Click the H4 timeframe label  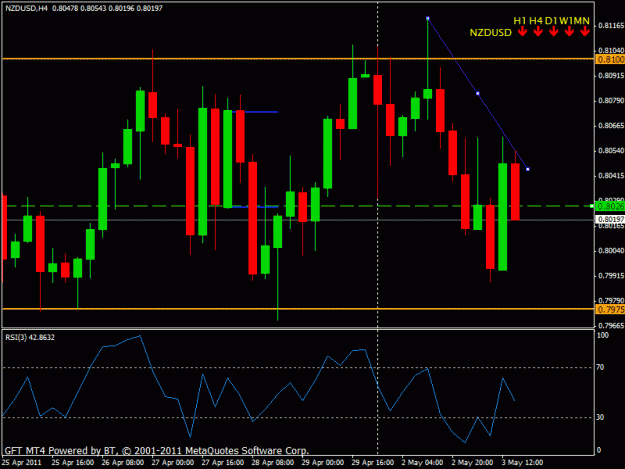click(536, 21)
